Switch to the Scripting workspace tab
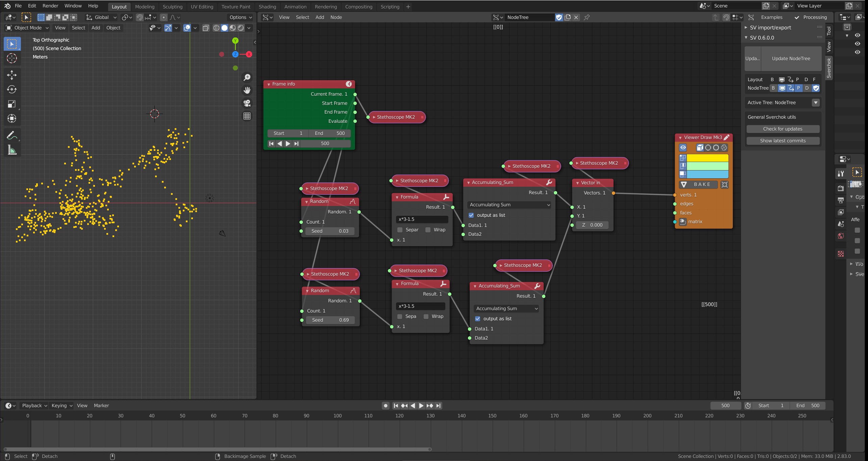The height and width of the screenshot is (461, 868). 390,6
